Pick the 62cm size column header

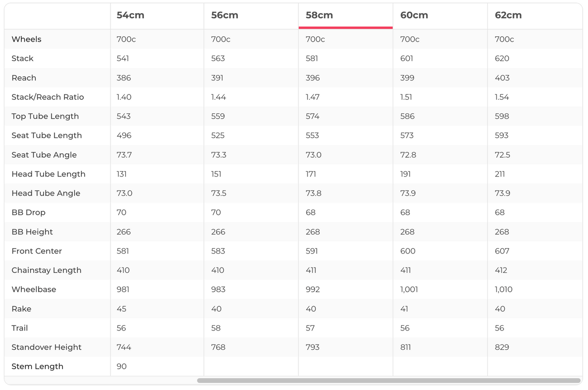point(508,15)
